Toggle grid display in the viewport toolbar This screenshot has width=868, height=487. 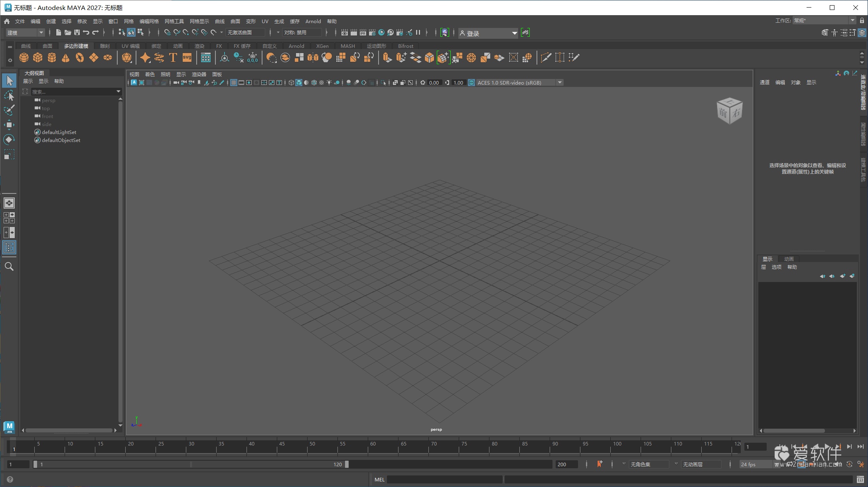coord(234,83)
